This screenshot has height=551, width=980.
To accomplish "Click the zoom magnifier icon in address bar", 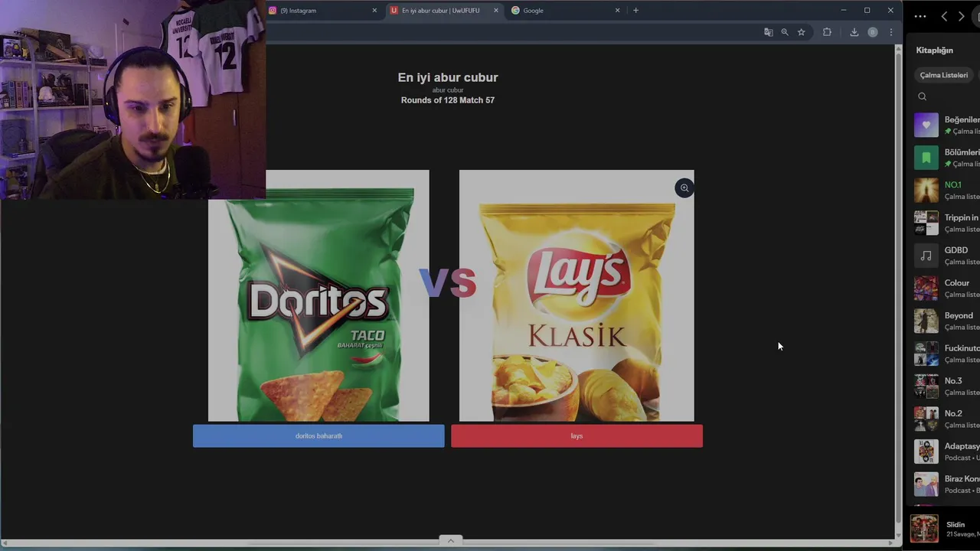I will pyautogui.click(x=785, y=32).
